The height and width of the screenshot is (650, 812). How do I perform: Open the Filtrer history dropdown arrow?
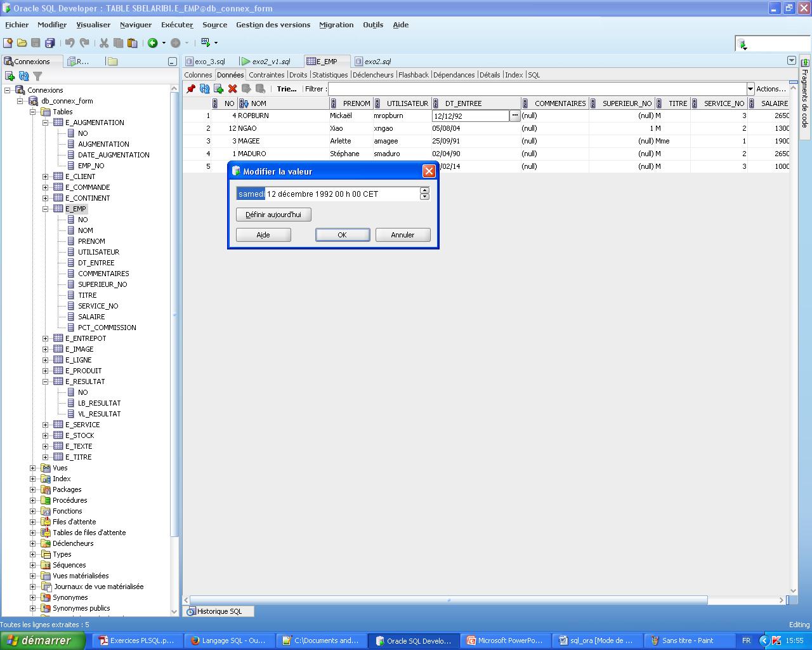click(x=750, y=89)
